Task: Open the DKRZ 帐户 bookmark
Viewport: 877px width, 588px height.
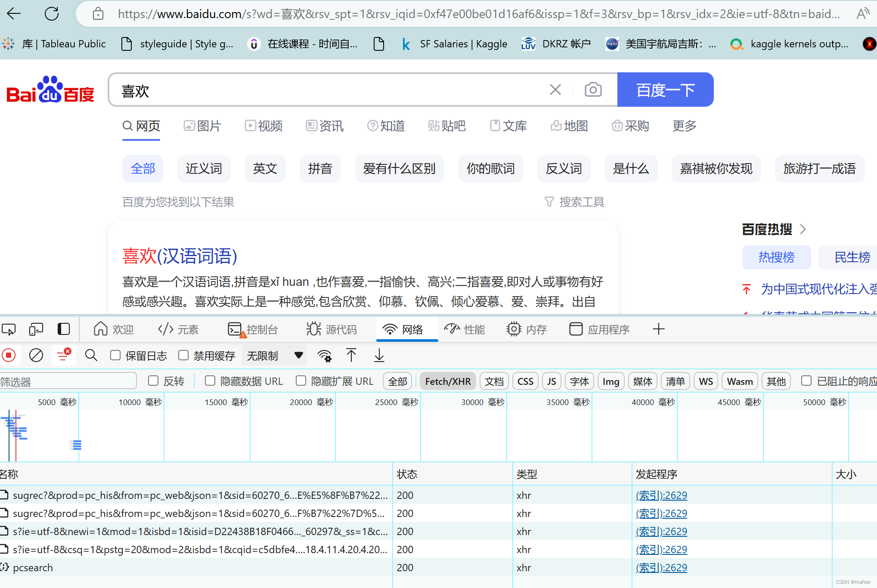Action: [x=556, y=44]
